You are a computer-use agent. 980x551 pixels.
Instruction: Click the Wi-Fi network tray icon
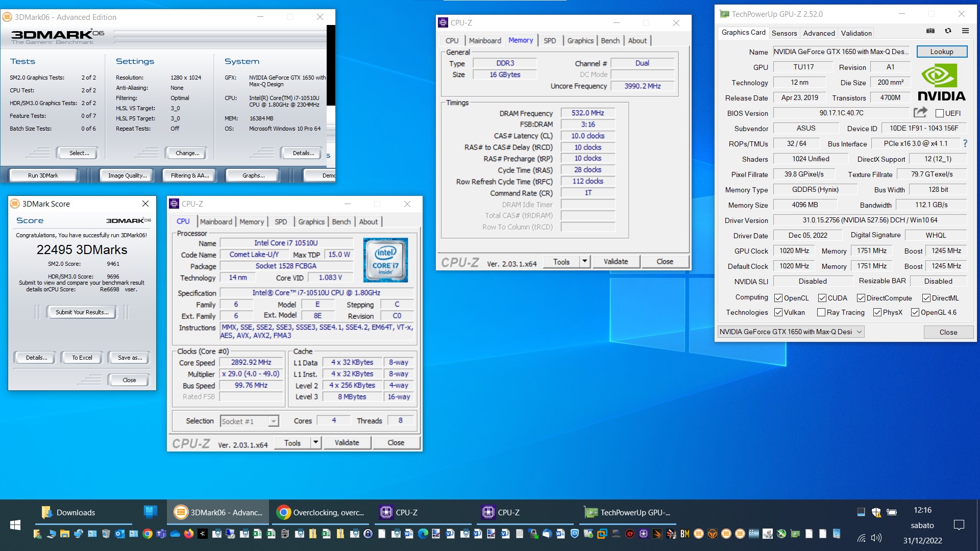pos(862,538)
